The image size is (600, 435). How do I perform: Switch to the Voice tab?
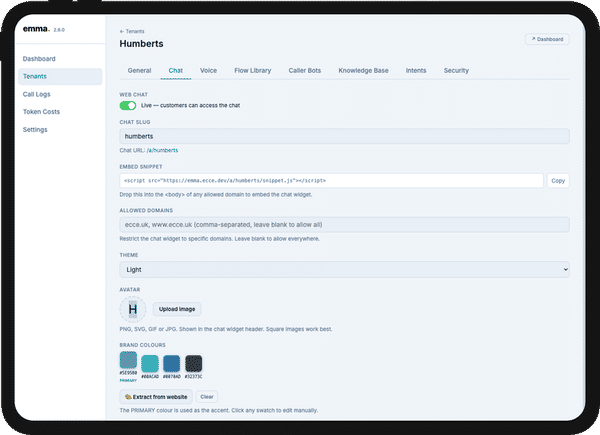[209, 70]
